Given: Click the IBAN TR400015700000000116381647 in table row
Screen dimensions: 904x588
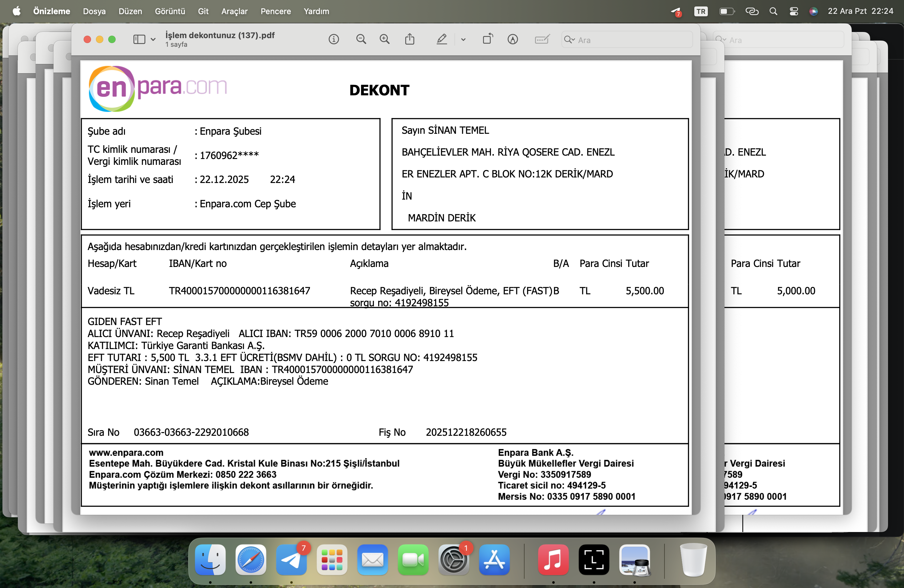Looking at the screenshot, I should [x=239, y=291].
